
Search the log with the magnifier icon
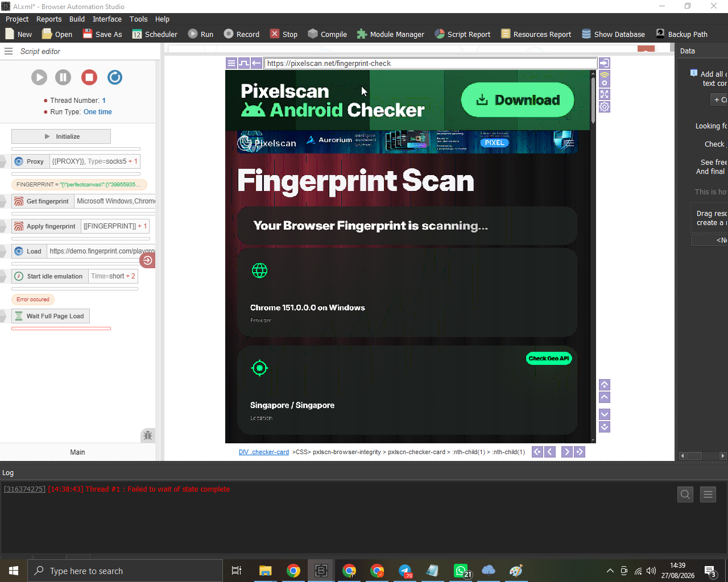[x=685, y=494]
